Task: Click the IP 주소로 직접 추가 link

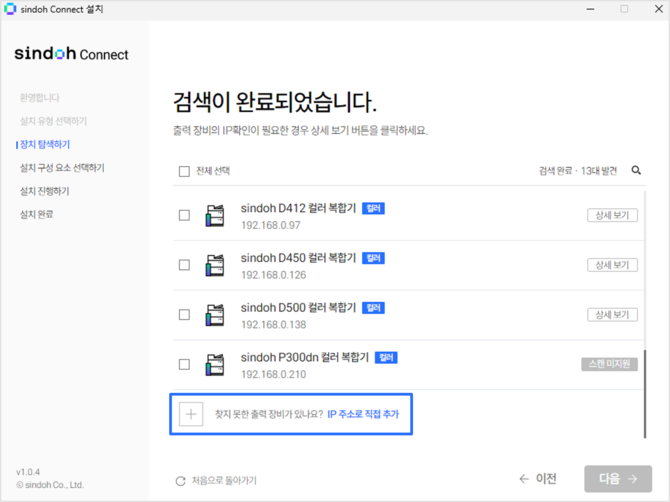Action: pos(363,414)
